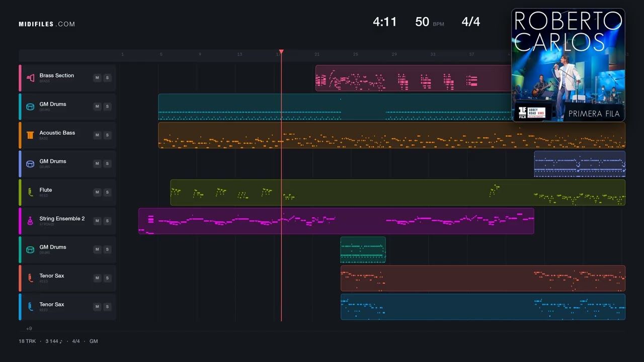Solo the String Ensemble 2 track
The height and width of the screenshot is (362, 644).
point(107,221)
